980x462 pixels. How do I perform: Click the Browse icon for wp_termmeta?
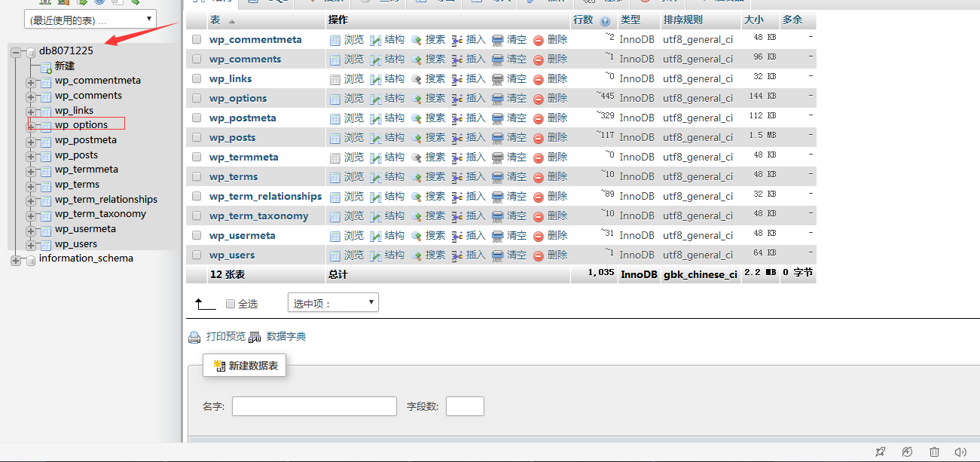335,158
